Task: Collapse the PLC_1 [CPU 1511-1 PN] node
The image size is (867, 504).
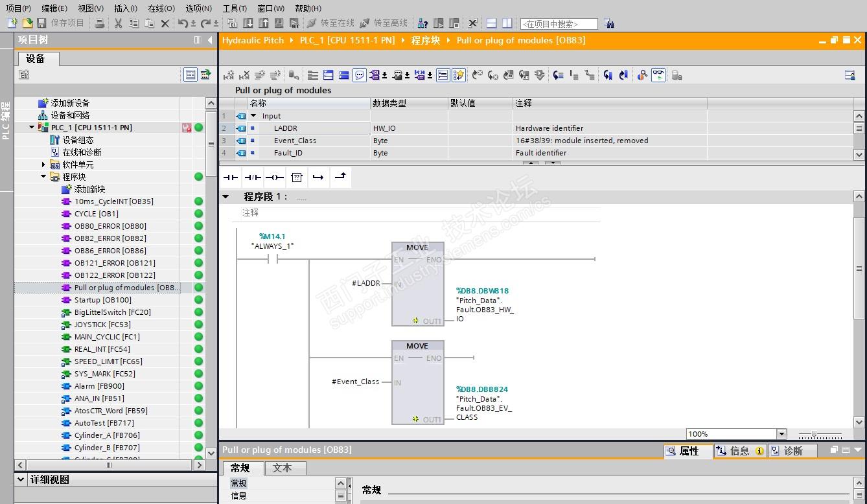Action: [32, 128]
